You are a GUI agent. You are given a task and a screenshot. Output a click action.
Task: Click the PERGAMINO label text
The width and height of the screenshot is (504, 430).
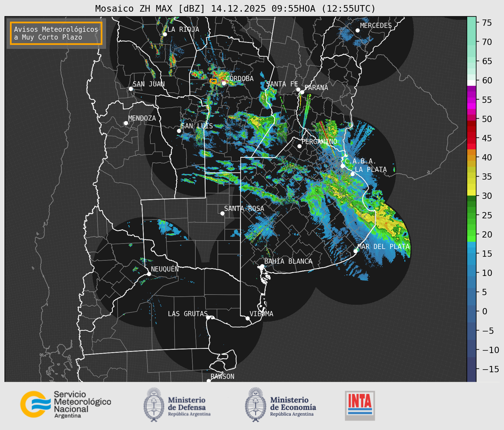[x=319, y=141]
